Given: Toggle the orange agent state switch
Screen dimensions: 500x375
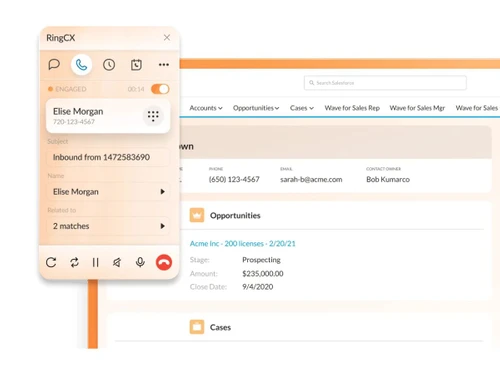Looking at the screenshot, I should click(x=160, y=89).
